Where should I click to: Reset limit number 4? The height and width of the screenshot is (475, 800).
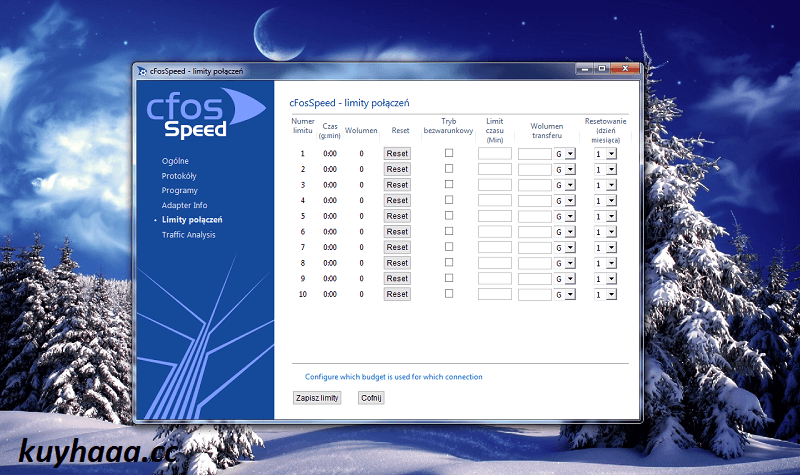[397, 201]
